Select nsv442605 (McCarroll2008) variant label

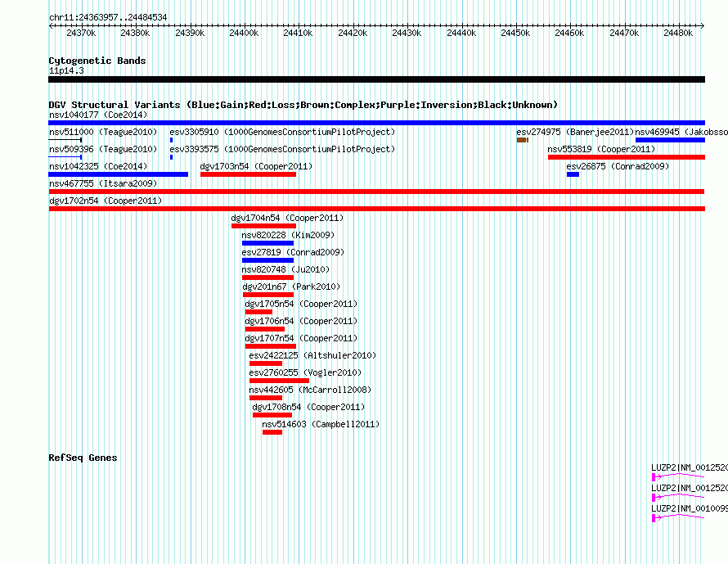pyautogui.click(x=310, y=390)
